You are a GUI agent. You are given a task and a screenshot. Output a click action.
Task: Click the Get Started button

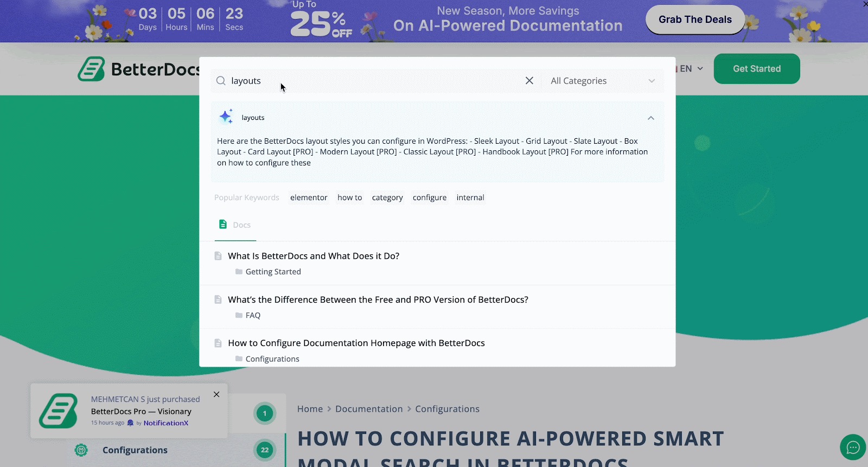coord(757,69)
